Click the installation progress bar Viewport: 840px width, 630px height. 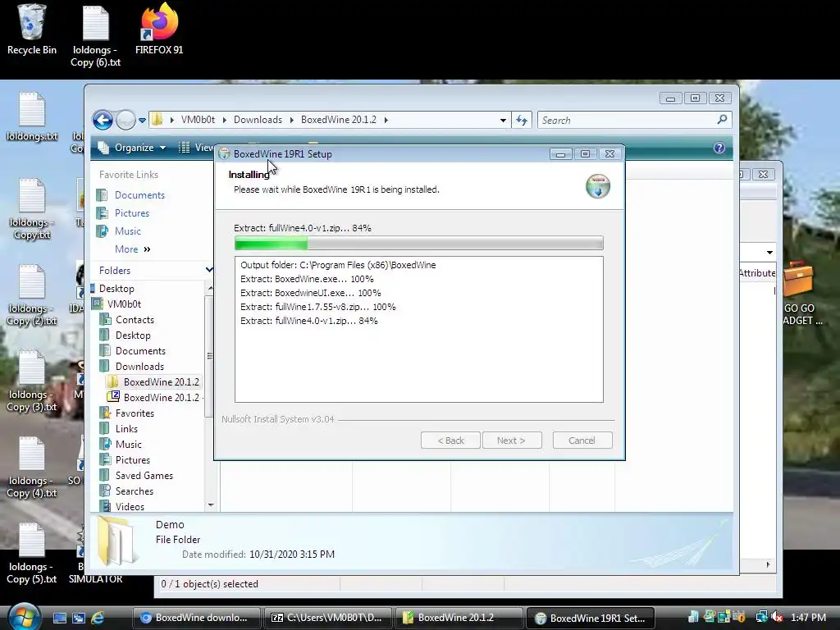[419, 243]
